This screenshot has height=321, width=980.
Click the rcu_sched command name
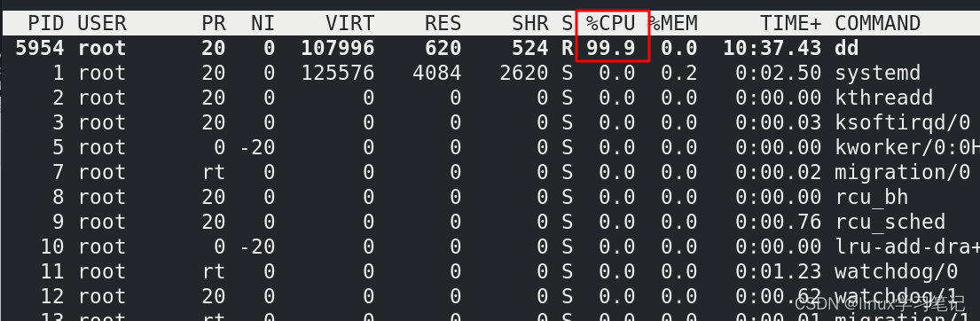point(890,222)
